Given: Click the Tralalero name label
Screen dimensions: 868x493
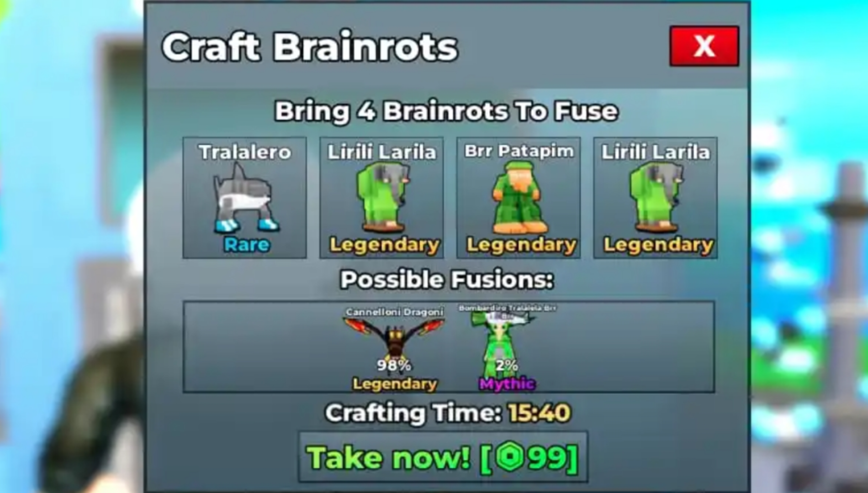Looking at the screenshot, I should tap(245, 152).
